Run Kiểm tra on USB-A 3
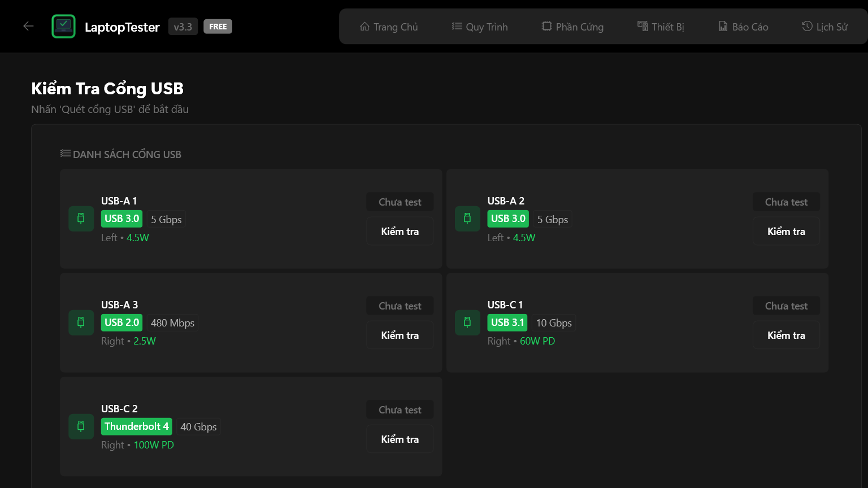The height and width of the screenshot is (488, 868). pos(400,335)
